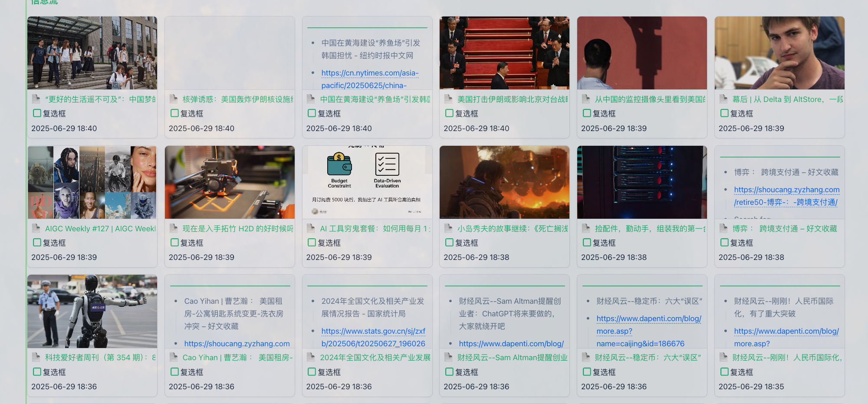Click the document icon beside 中国在黄海建设“养鱼场” title
Image resolution: width=868 pixels, height=404 pixels.
pos(311,99)
